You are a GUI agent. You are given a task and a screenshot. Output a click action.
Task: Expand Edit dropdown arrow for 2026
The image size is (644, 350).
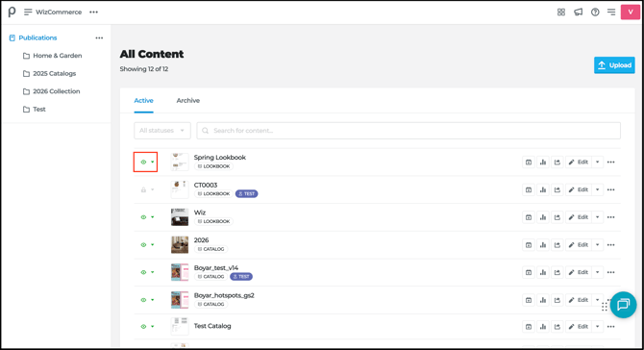click(597, 245)
